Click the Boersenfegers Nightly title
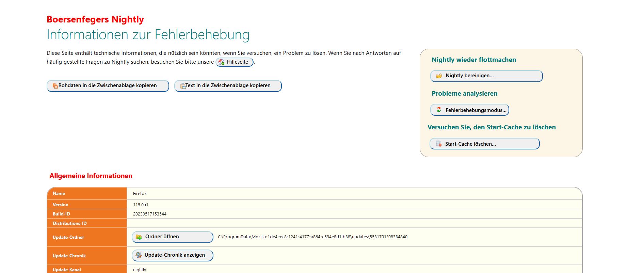Viewport: 644px width, 273px height. pyautogui.click(x=95, y=19)
